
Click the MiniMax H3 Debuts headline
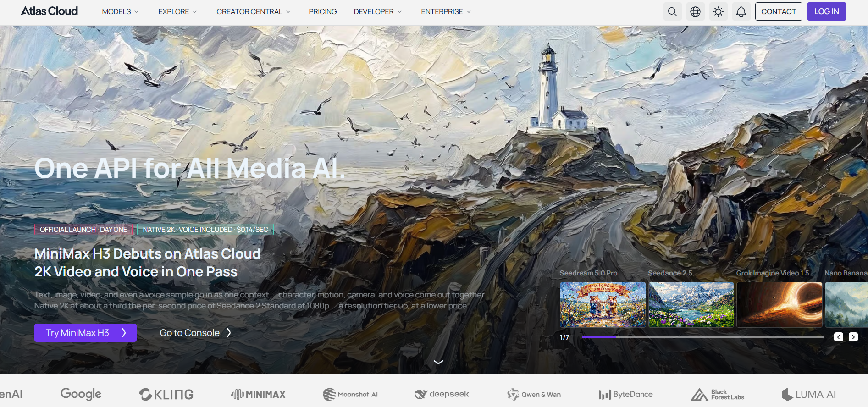(x=147, y=263)
